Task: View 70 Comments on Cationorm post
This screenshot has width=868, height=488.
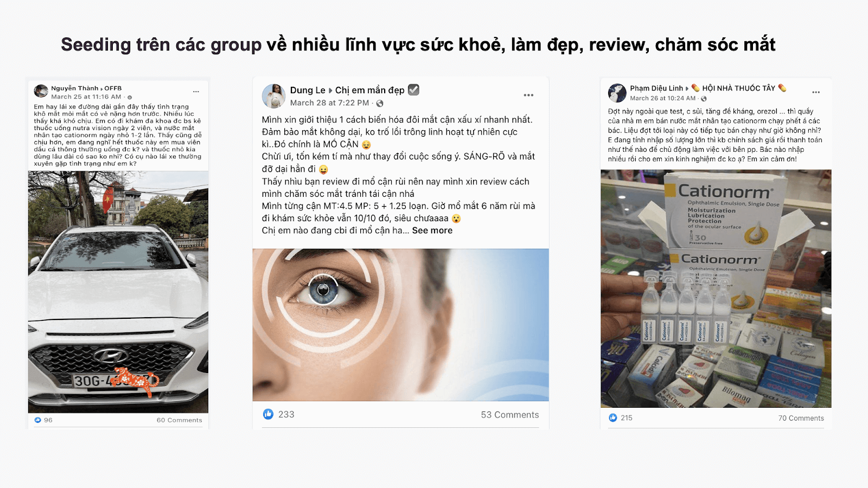Action: (801, 418)
